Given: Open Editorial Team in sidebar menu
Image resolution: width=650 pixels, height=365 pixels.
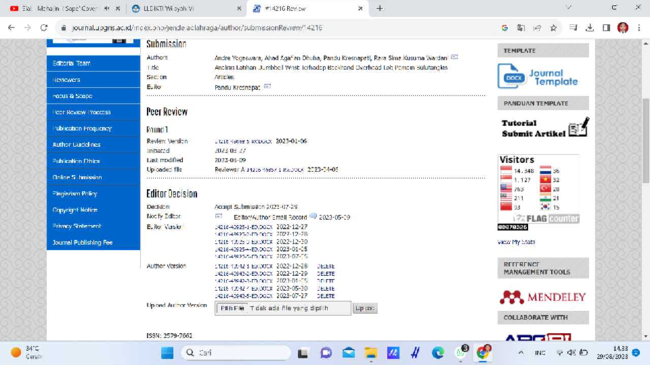Looking at the screenshot, I should pos(93,63).
